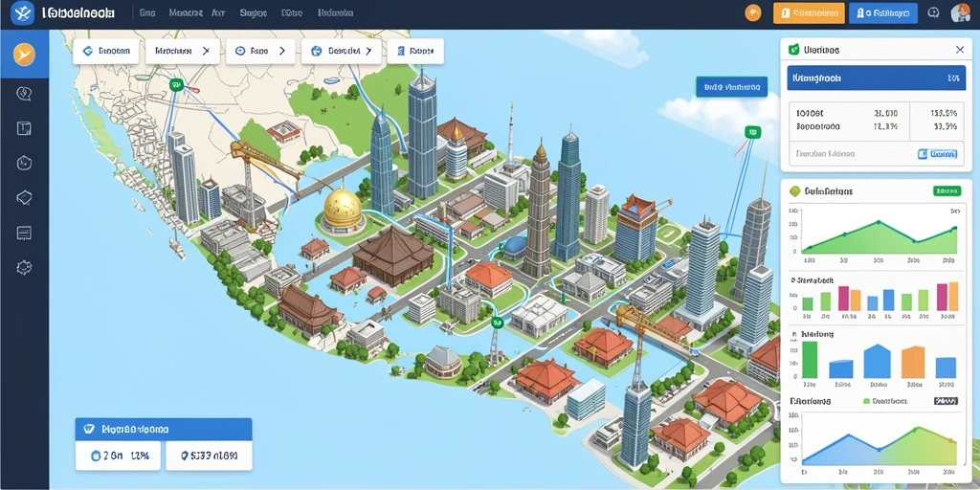Click the orange button in the top bar
Screen dimensions: 980x490
click(x=809, y=12)
